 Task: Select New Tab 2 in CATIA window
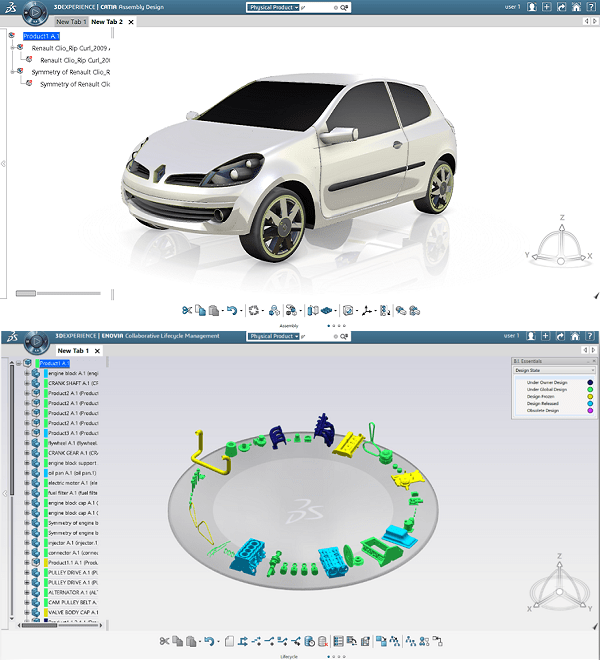107,21
